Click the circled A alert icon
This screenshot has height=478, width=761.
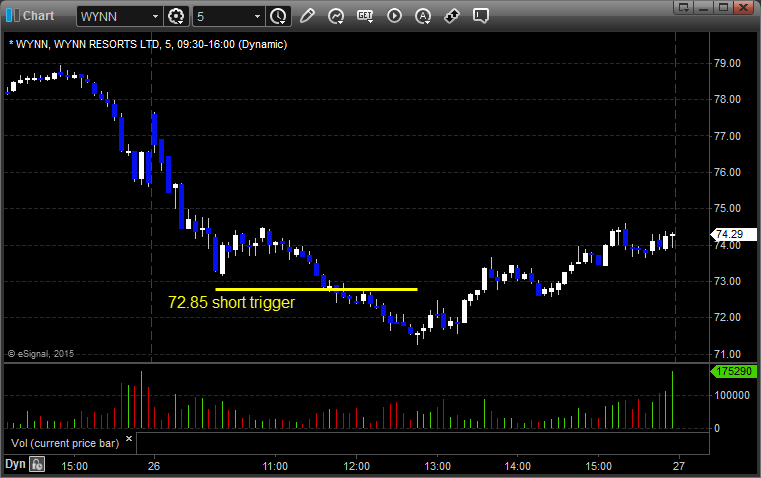[x=423, y=16]
